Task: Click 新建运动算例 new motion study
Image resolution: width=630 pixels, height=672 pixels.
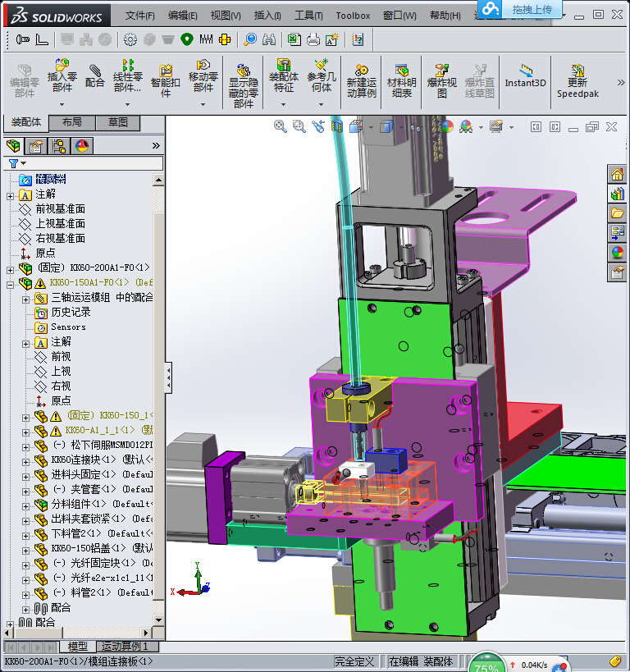Action: tap(361, 81)
